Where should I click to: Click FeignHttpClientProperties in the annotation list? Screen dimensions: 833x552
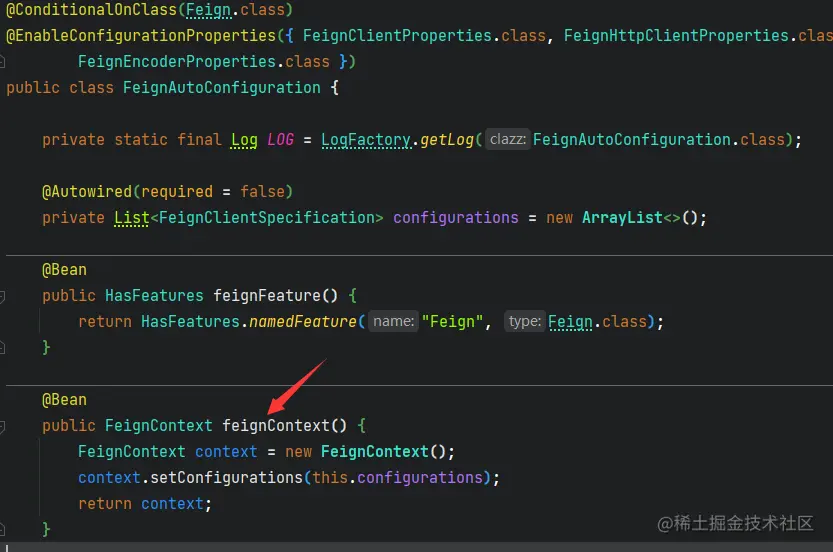click(x=676, y=36)
